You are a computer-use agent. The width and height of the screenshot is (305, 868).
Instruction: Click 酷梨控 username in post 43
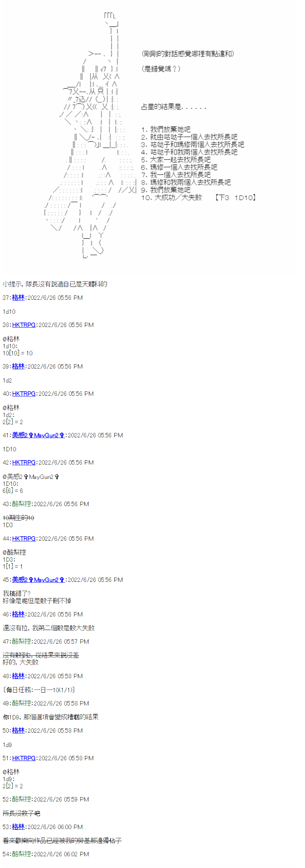21,504
